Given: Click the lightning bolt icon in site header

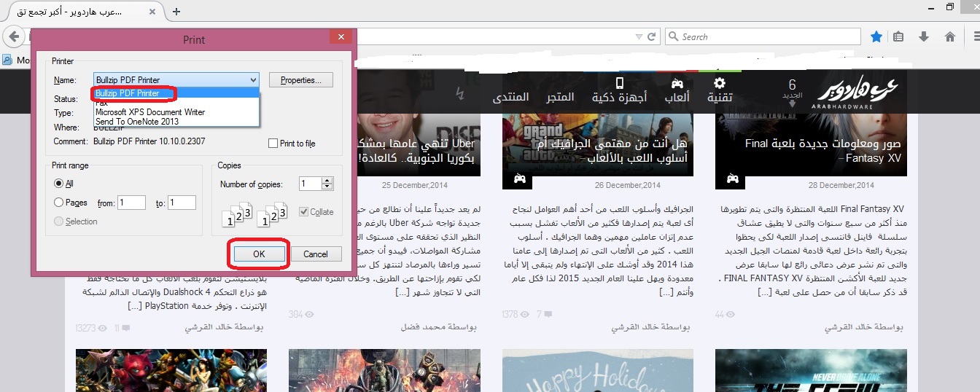Looking at the screenshot, I should (x=459, y=93).
